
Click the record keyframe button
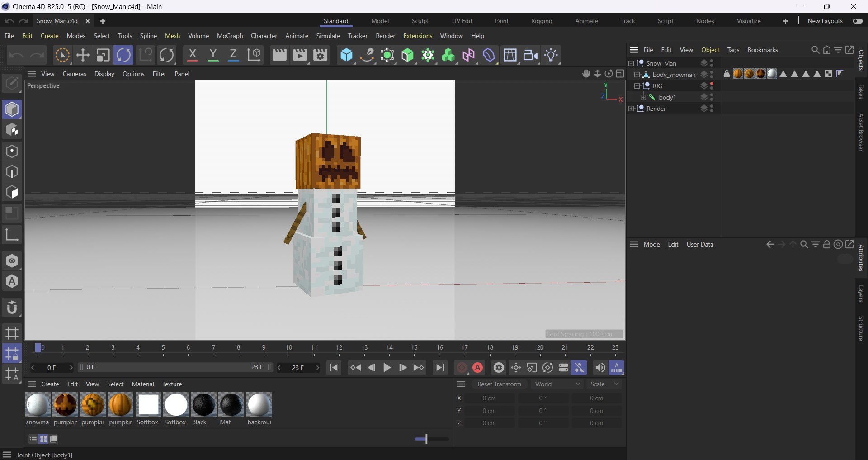click(462, 368)
